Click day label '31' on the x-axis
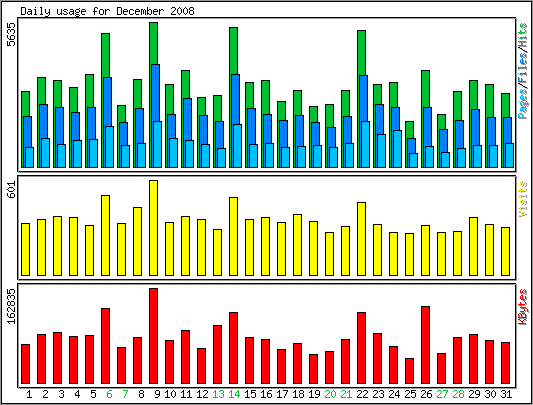Screen dimensions: 533x405 tap(506, 394)
